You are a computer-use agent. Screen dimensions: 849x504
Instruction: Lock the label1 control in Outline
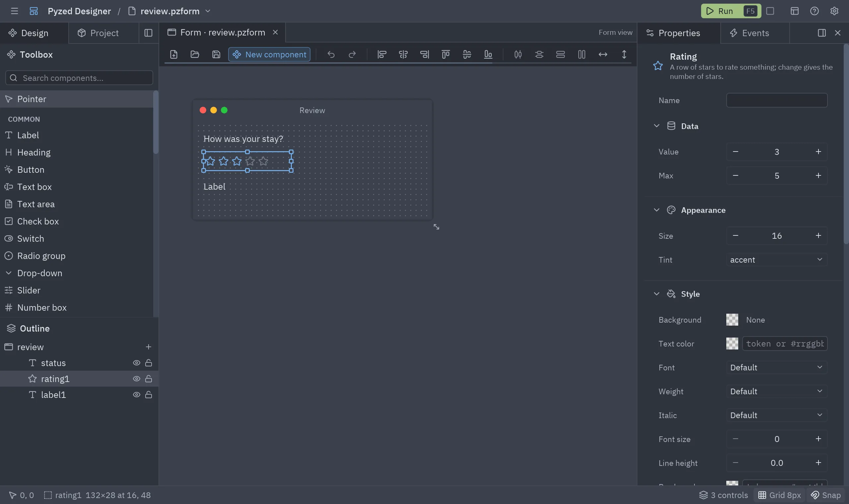148,395
